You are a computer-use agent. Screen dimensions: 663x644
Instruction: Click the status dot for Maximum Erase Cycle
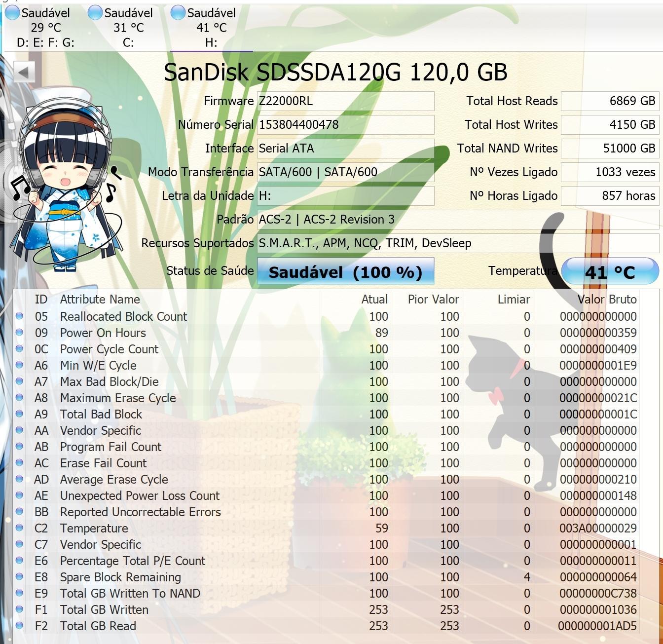click(19, 398)
